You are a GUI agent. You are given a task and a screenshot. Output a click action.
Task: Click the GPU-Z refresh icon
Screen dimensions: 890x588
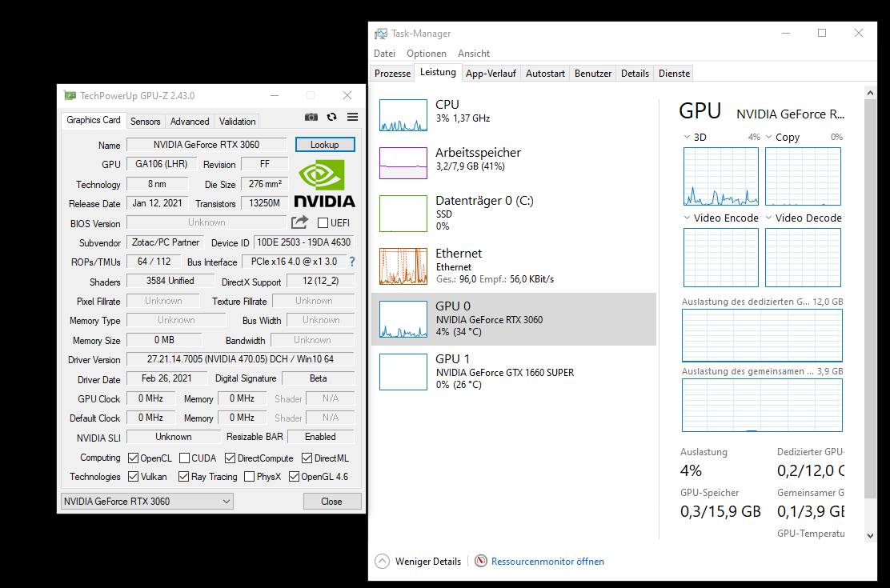(x=332, y=117)
